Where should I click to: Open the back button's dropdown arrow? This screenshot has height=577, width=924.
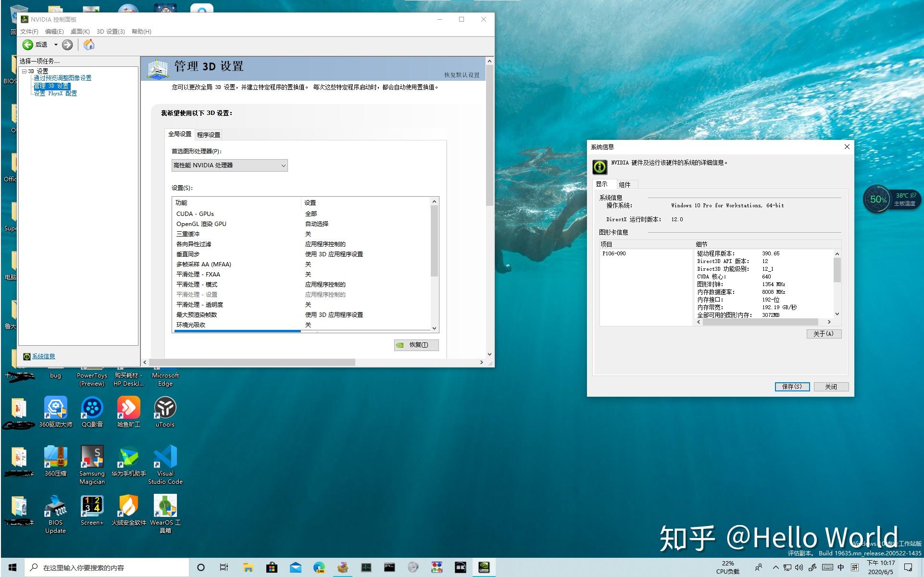[56, 45]
